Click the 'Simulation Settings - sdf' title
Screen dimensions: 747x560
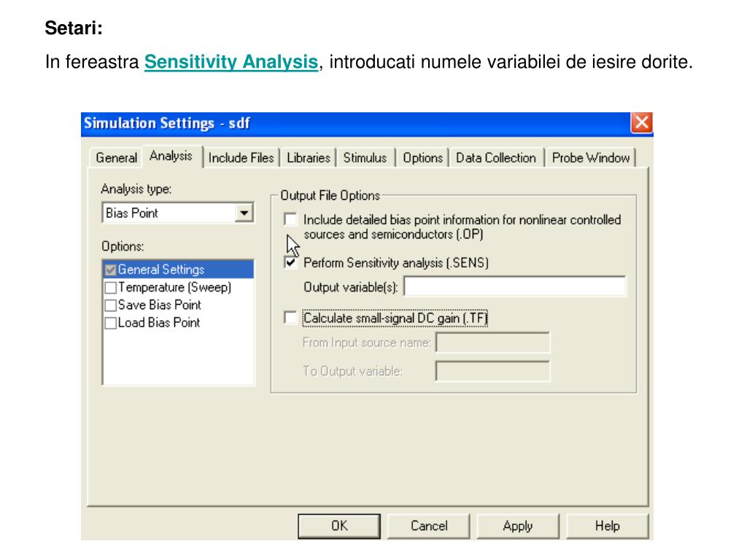pyautogui.click(x=167, y=123)
